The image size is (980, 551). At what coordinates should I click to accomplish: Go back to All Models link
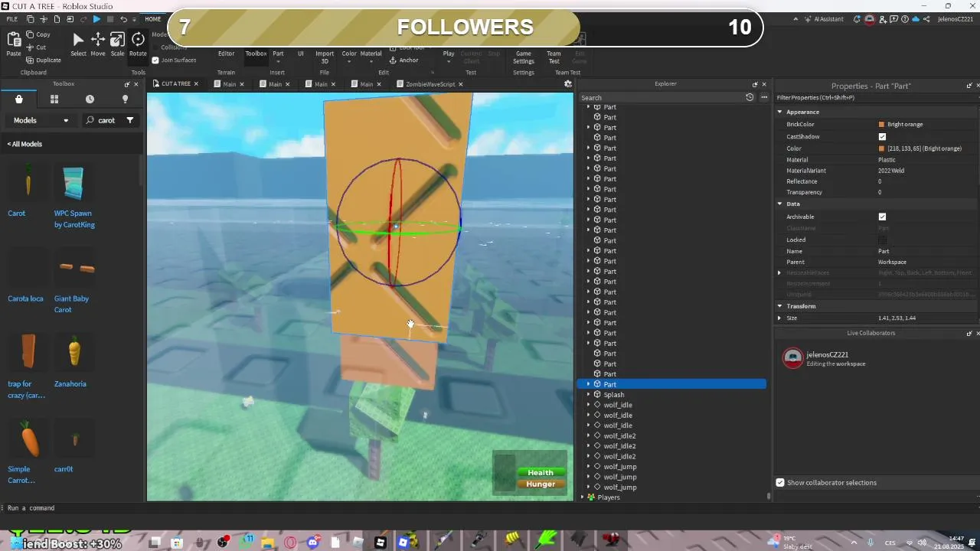[x=24, y=144]
